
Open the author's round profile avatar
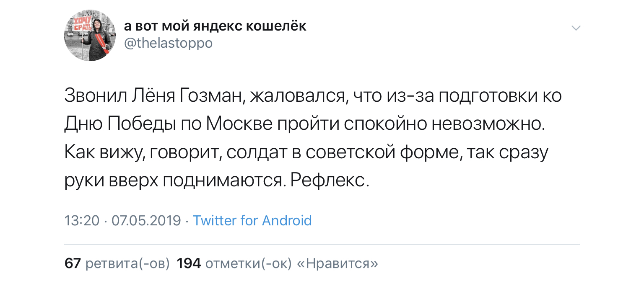(90, 36)
